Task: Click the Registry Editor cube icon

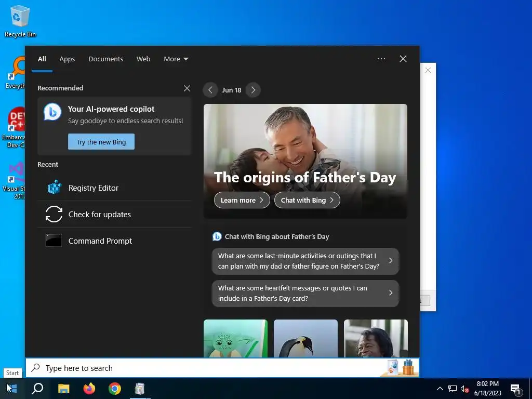Action: coord(54,188)
